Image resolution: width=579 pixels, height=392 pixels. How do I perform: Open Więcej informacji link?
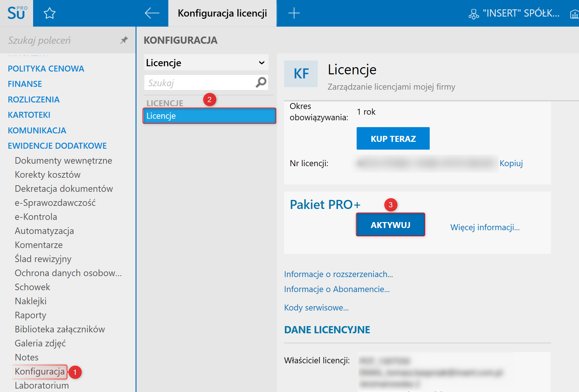[x=485, y=227]
